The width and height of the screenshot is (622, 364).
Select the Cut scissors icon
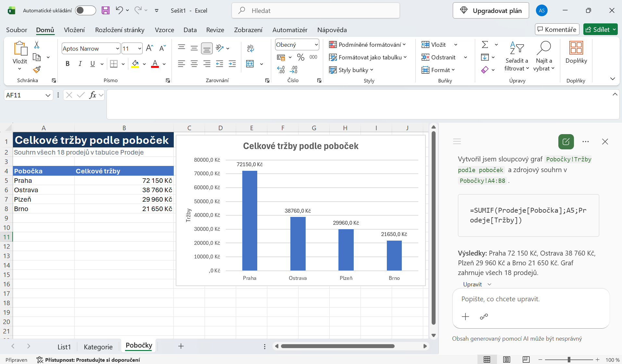click(x=37, y=45)
